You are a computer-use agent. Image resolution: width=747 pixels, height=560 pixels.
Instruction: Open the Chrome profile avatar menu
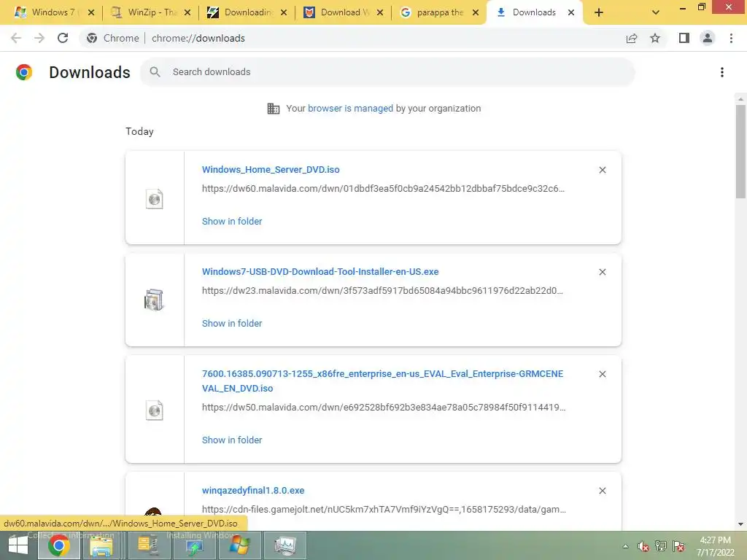click(708, 38)
